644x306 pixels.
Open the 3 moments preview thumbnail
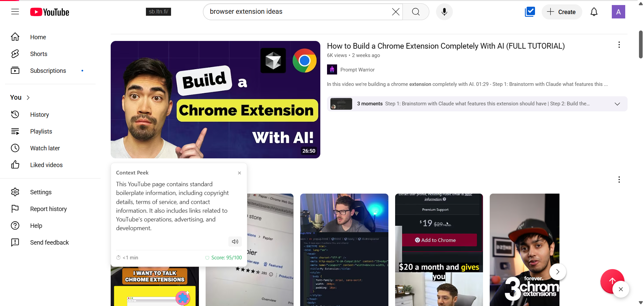tap(341, 104)
